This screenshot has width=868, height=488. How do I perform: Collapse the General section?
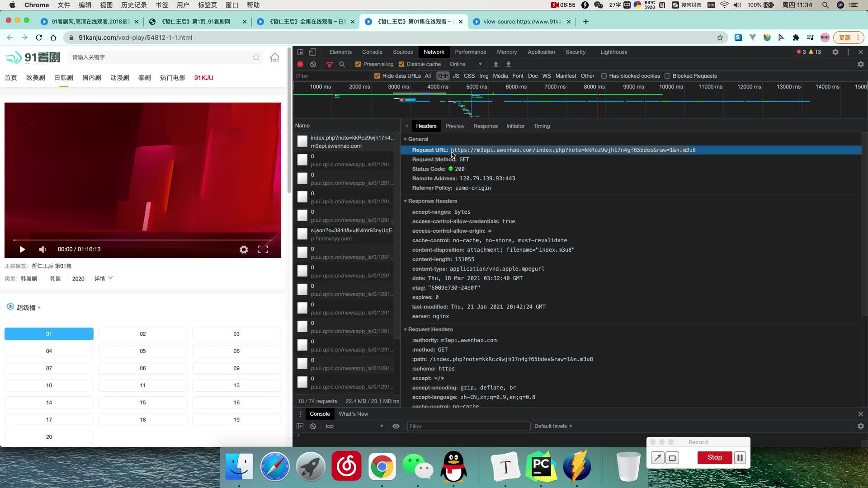point(405,139)
